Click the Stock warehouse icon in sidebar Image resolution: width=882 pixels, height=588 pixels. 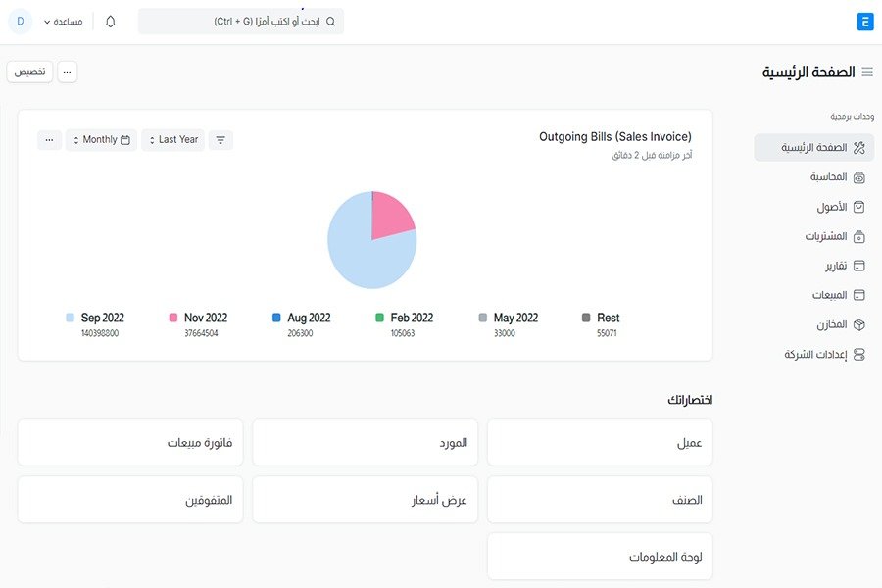[x=859, y=324]
